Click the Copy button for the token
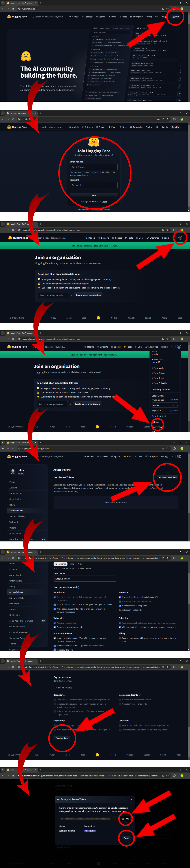This screenshot has width=190, height=868. click(125, 818)
